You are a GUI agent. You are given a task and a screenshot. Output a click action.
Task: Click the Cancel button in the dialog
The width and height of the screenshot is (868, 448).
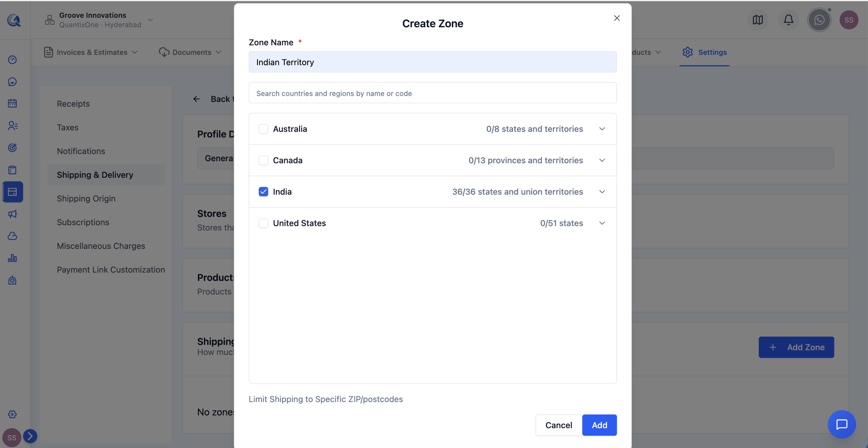[558, 425]
